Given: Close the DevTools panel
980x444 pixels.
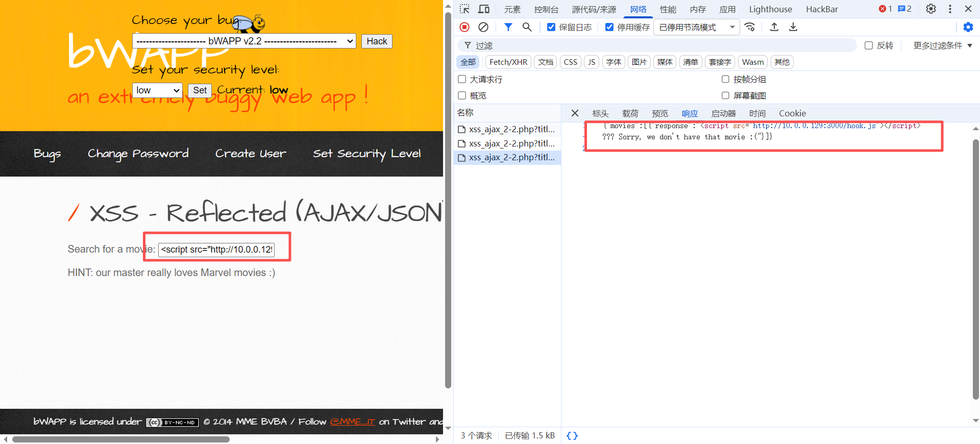Looking at the screenshot, I should coord(968,9).
